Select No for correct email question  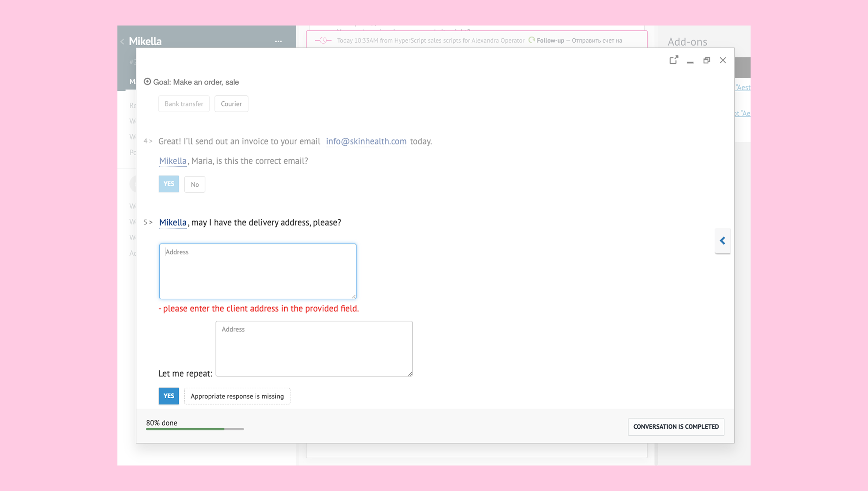point(194,185)
